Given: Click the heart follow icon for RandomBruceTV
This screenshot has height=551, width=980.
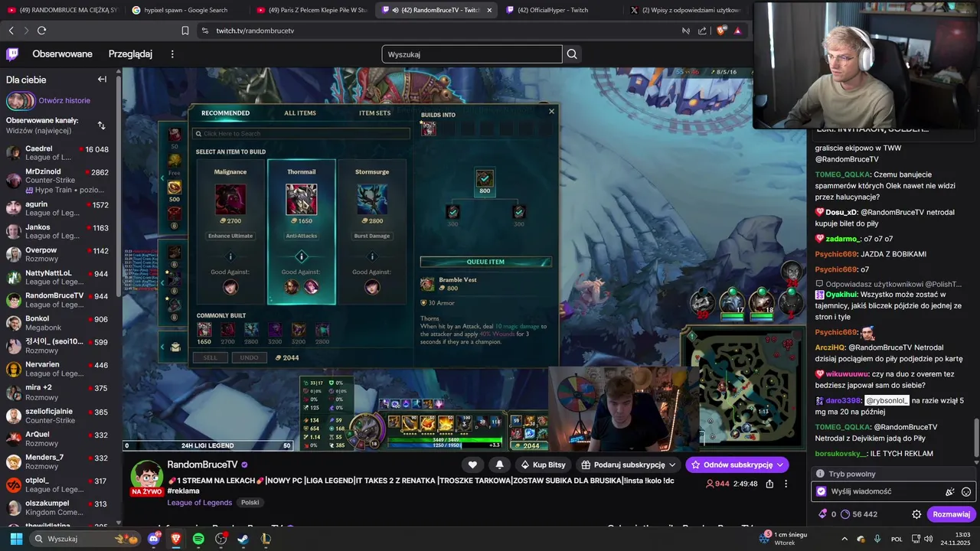Looking at the screenshot, I should pos(472,465).
